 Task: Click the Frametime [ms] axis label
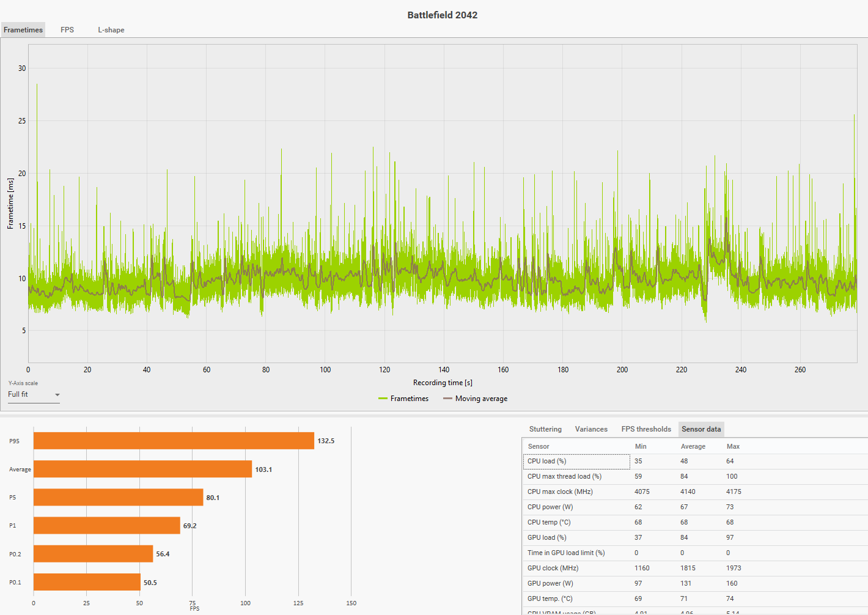10,204
